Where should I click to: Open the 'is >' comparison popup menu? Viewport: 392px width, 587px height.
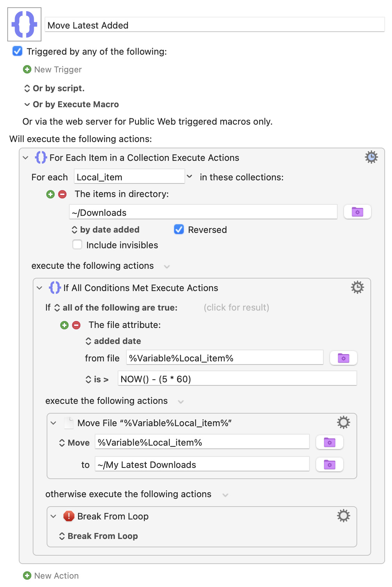[x=97, y=379]
